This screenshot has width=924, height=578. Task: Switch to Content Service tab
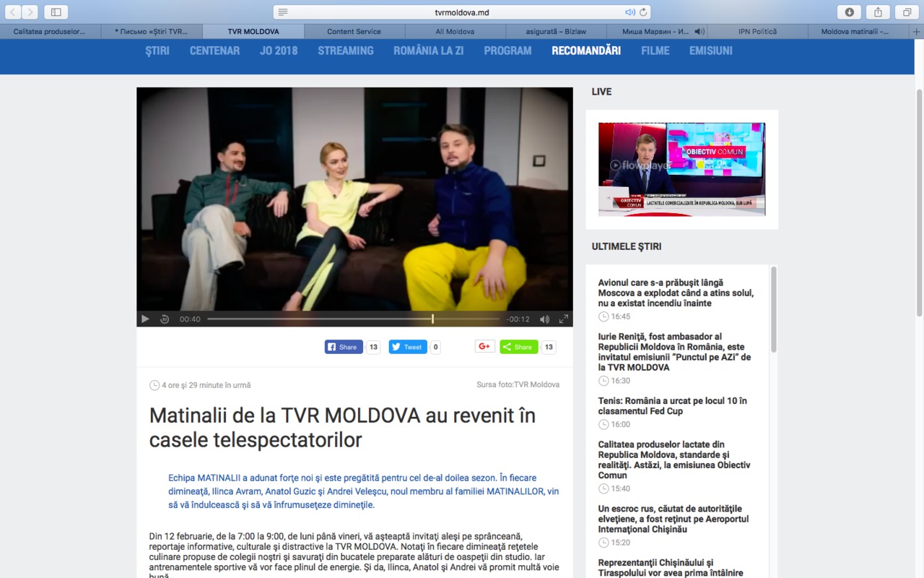coord(354,32)
